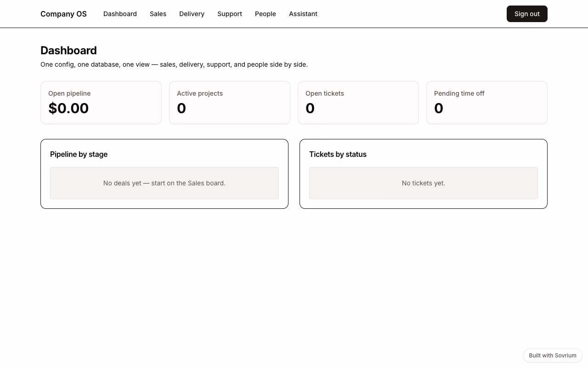The width and height of the screenshot is (588, 368).
Task: Select the Open tickets stat card
Action: point(358,103)
